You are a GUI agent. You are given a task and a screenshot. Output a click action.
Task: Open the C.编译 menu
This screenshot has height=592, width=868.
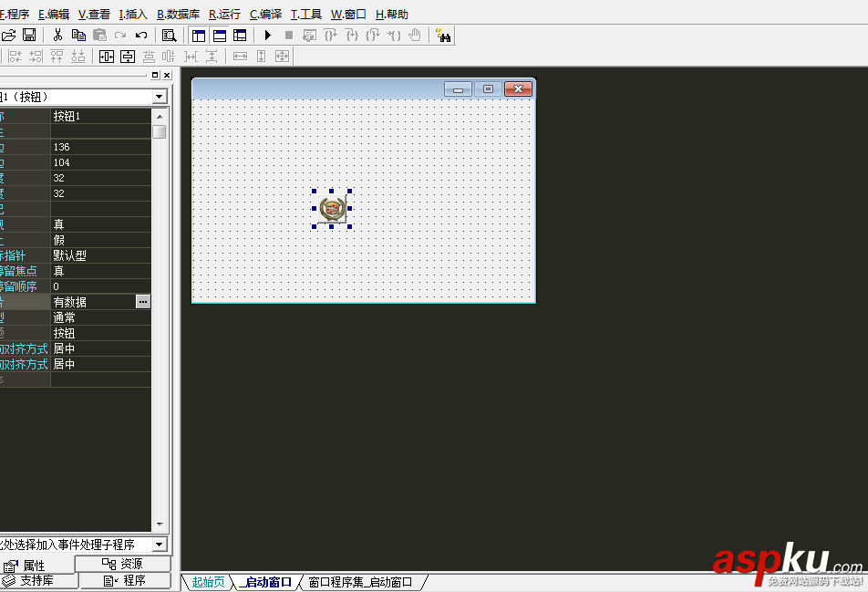click(x=265, y=15)
